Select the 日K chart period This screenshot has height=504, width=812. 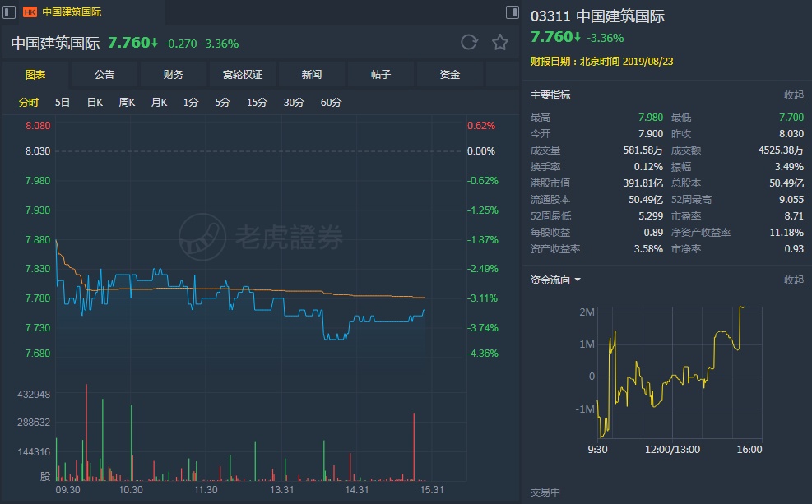pyautogui.click(x=95, y=103)
